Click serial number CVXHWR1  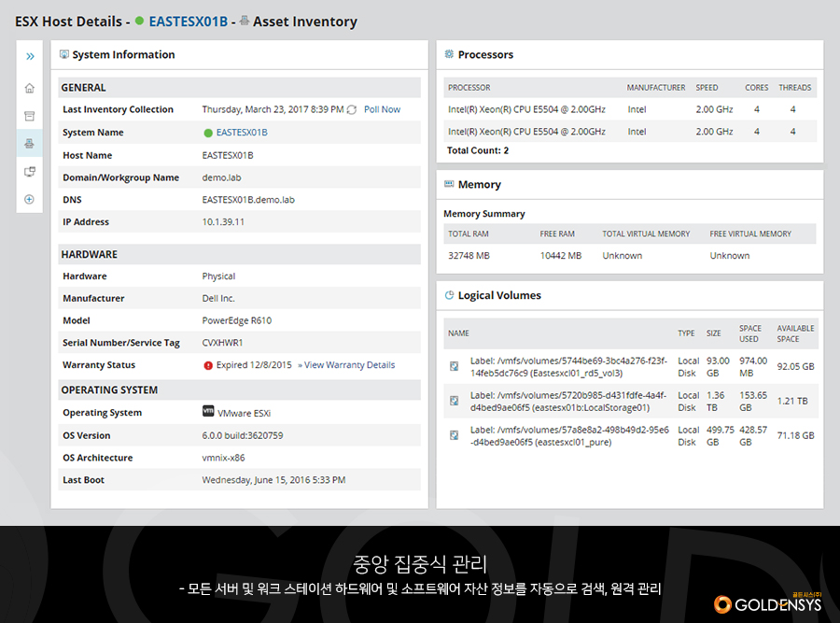click(222, 343)
